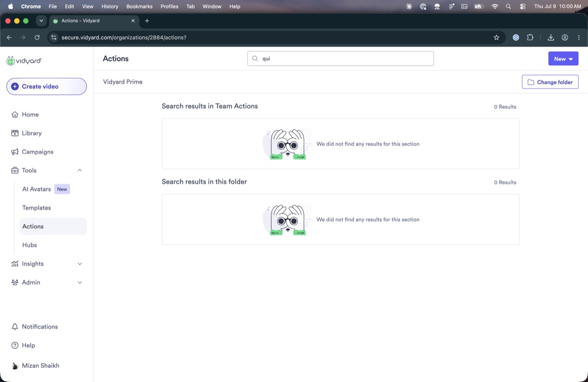Open Chrome downloads icon
The height and width of the screenshot is (382, 588).
pyautogui.click(x=551, y=37)
